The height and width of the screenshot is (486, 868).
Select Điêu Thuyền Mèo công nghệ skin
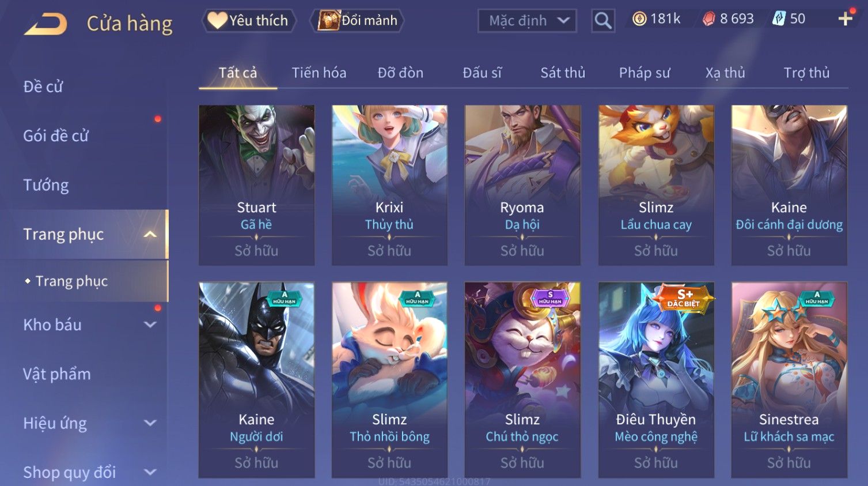coord(656,380)
